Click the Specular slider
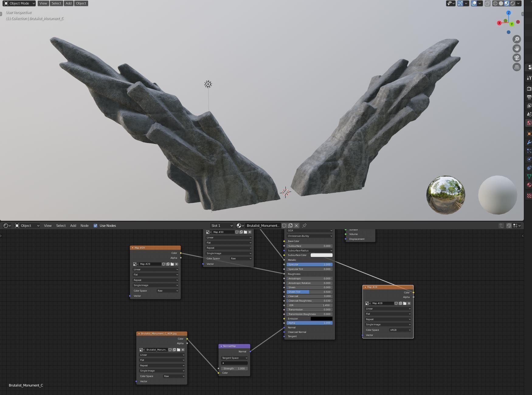The width and height of the screenshot is (532, 395). pyautogui.click(x=309, y=265)
